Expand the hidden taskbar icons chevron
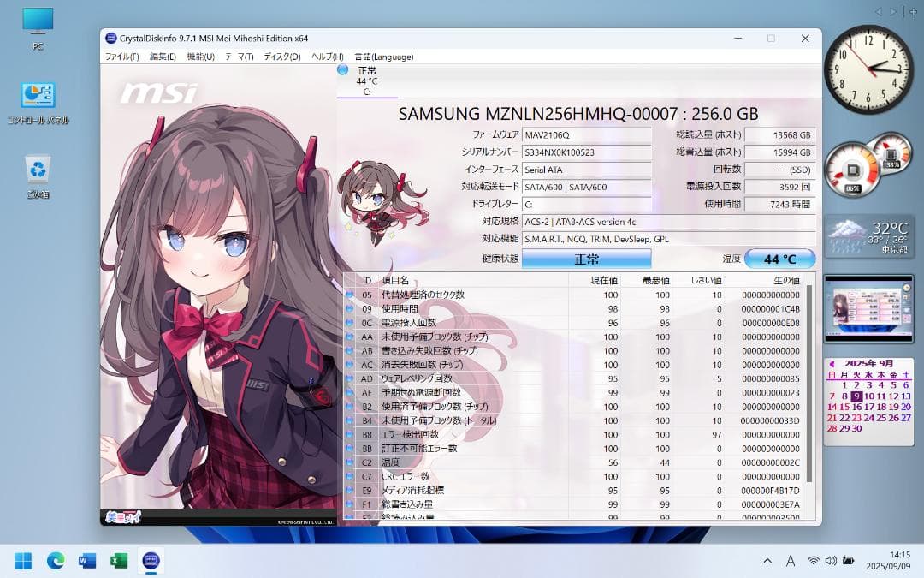Screen dimensions: 924x578 tap(767, 561)
